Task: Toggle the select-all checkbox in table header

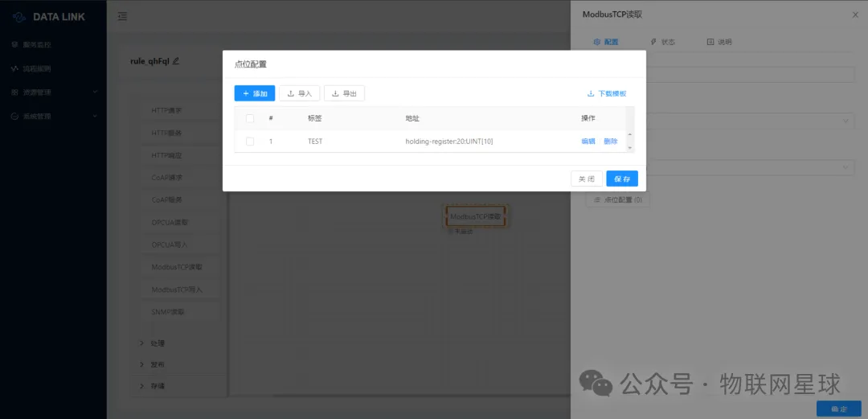Action: click(250, 118)
